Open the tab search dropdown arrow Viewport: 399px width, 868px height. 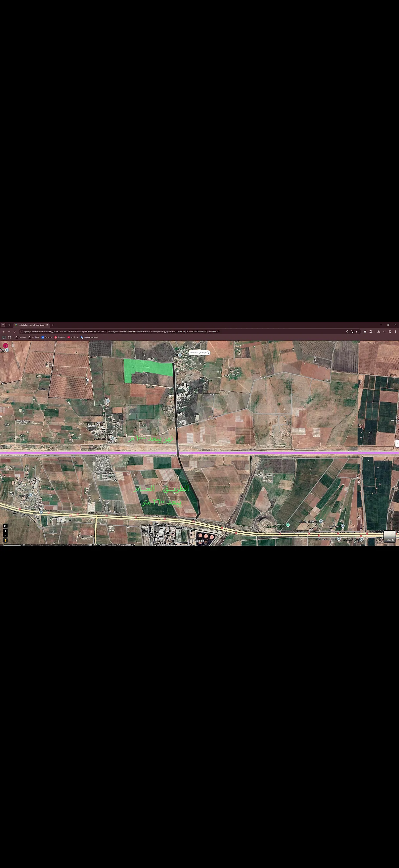(3, 325)
